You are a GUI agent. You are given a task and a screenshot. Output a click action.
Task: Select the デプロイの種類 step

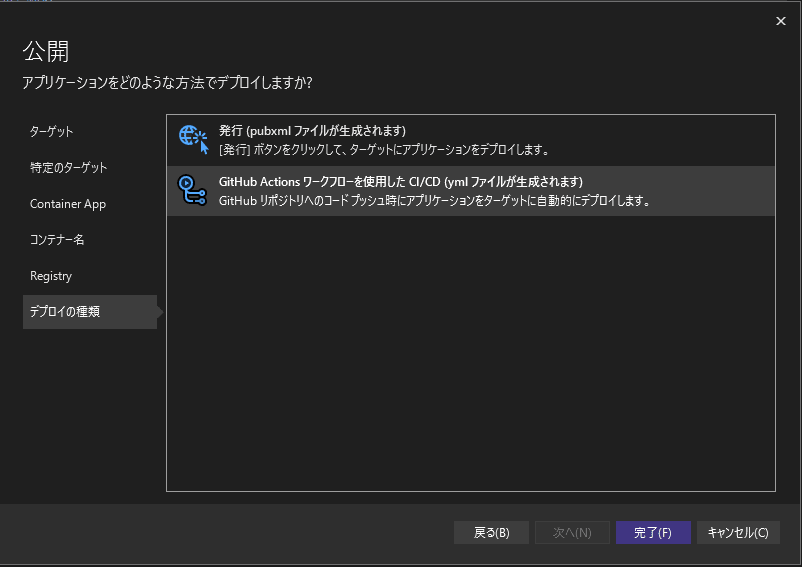pyautogui.click(x=90, y=312)
